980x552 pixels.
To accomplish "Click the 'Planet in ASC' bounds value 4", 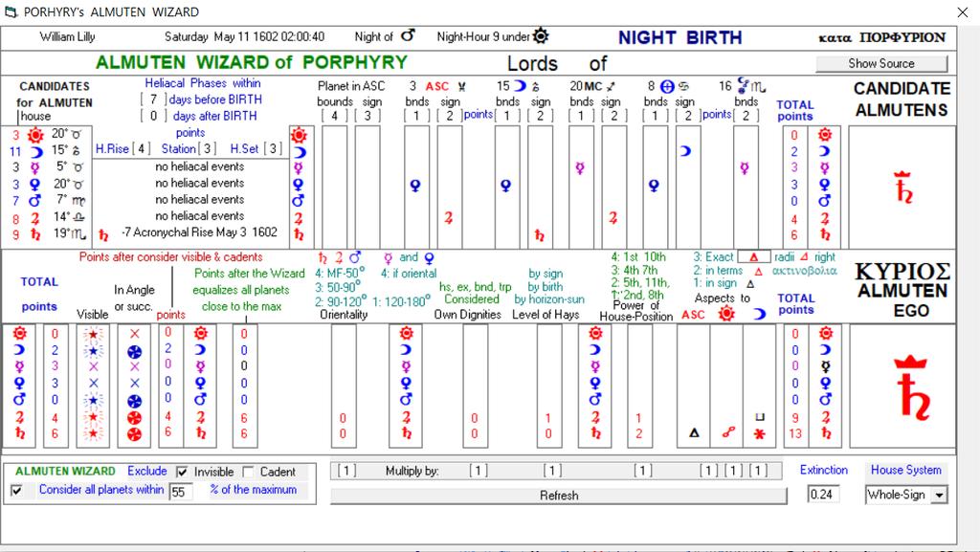I will tap(334, 116).
